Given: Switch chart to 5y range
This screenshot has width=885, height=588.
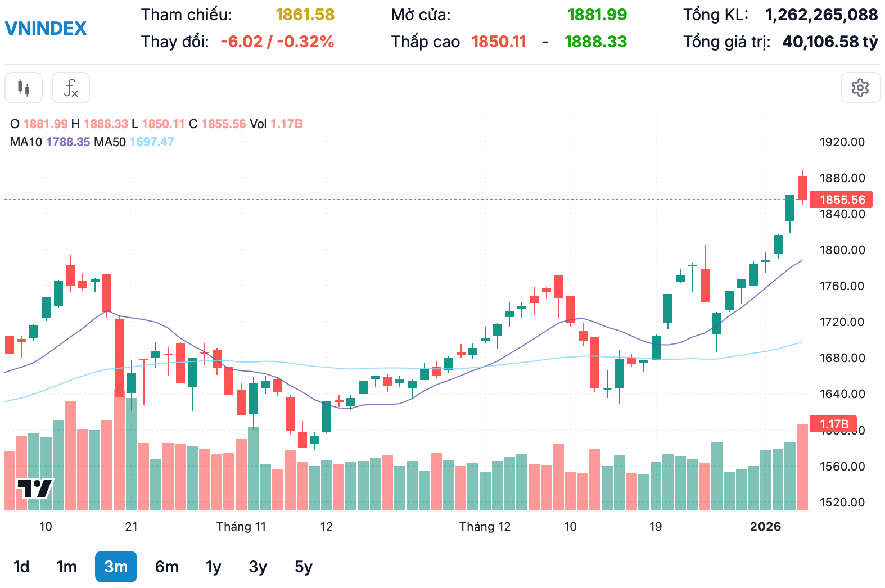Looking at the screenshot, I should 304,567.
